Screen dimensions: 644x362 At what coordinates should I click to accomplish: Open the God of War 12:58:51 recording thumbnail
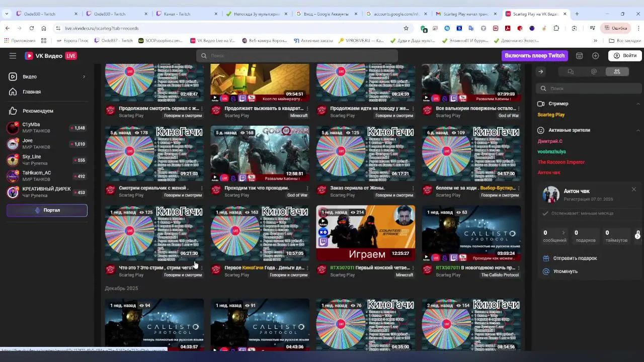(x=260, y=153)
